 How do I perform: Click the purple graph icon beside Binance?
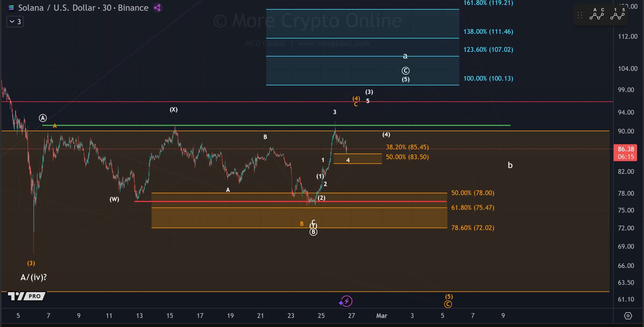point(158,8)
